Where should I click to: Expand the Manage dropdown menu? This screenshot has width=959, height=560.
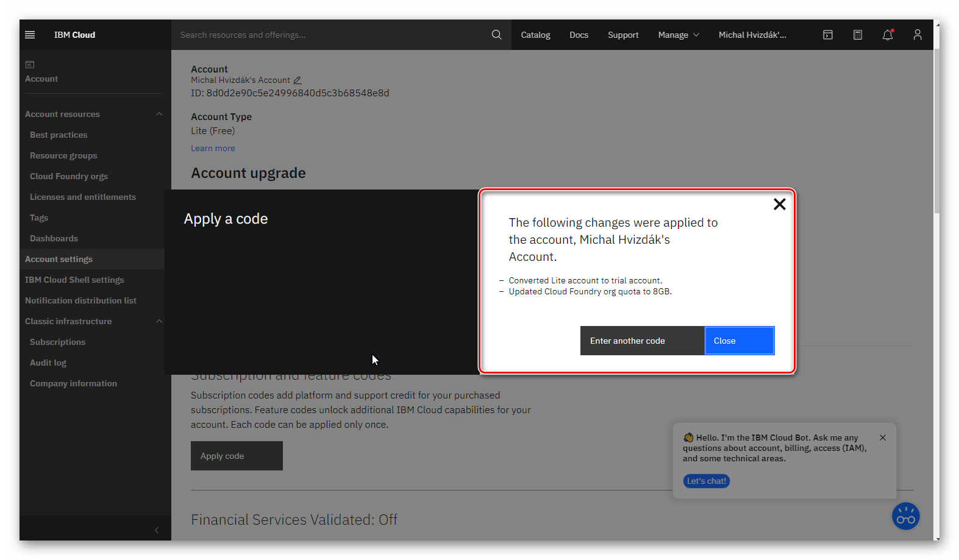678,35
